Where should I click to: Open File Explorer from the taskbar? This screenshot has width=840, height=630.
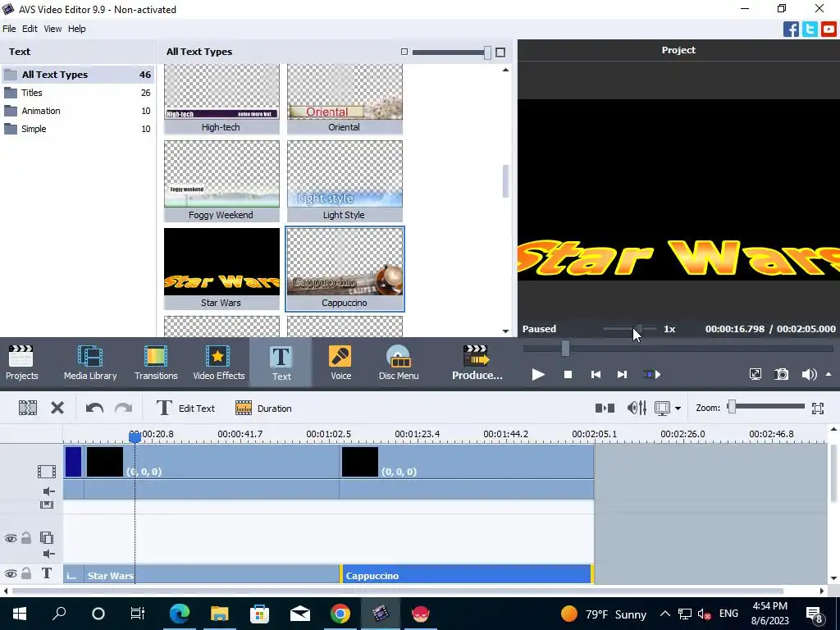219,614
